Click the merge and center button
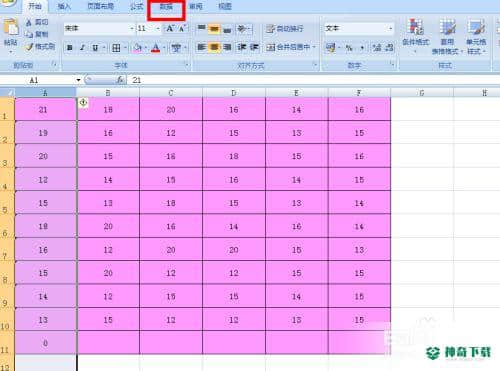 [289, 47]
